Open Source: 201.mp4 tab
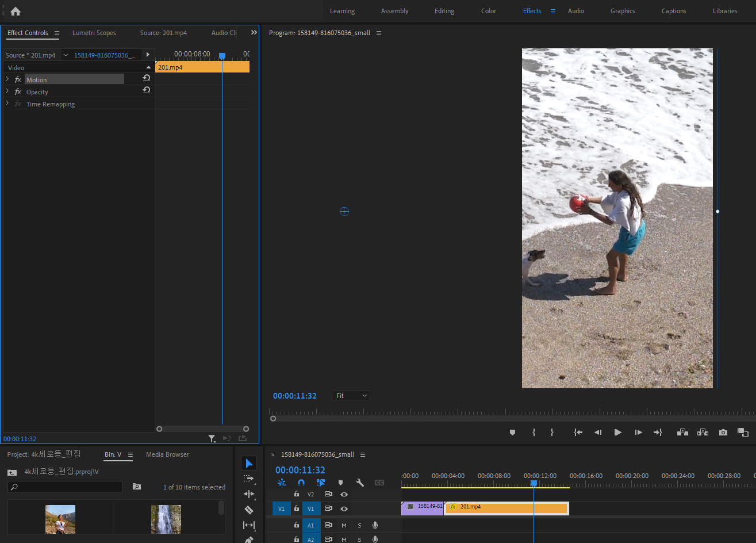756x543 pixels. (x=163, y=33)
